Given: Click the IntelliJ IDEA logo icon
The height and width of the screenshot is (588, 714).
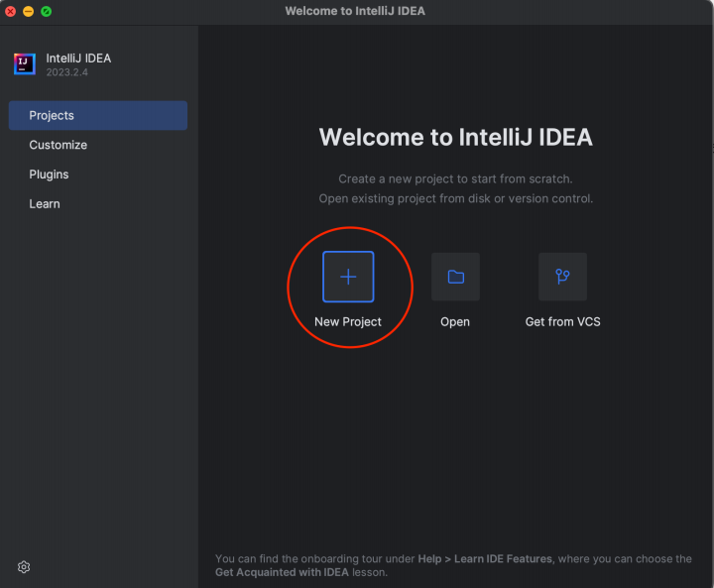Looking at the screenshot, I should (25, 63).
